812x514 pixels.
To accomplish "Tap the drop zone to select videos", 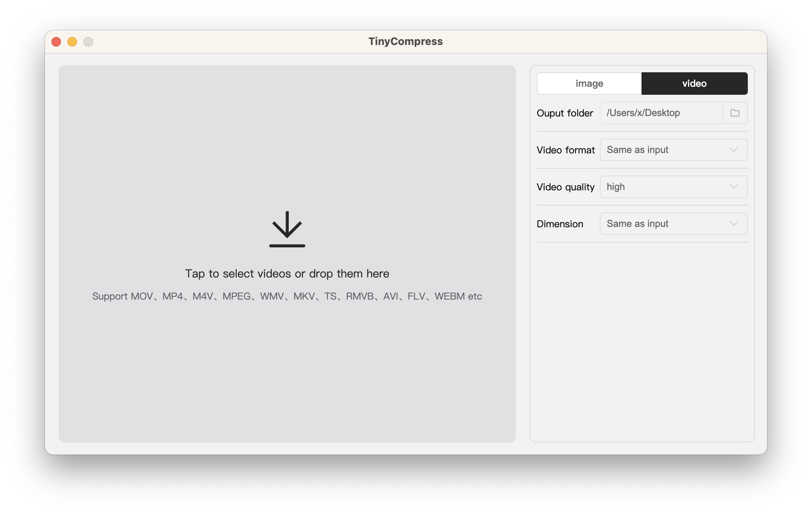I will pos(286,253).
